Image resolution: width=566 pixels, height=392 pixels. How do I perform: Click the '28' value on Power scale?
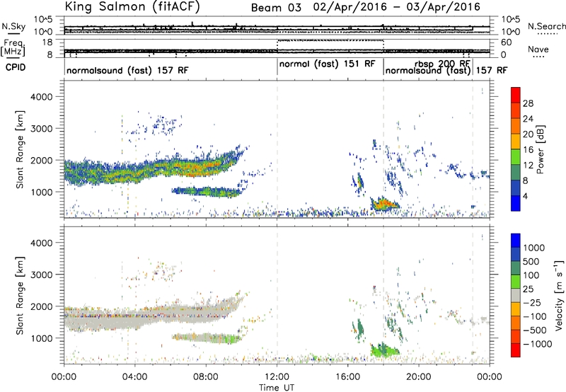[528, 103]
